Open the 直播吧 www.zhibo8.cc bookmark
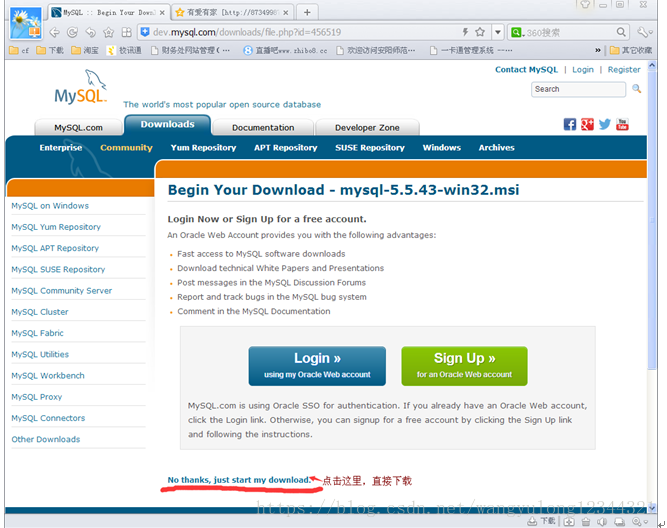667x528 pixels. 285,51
